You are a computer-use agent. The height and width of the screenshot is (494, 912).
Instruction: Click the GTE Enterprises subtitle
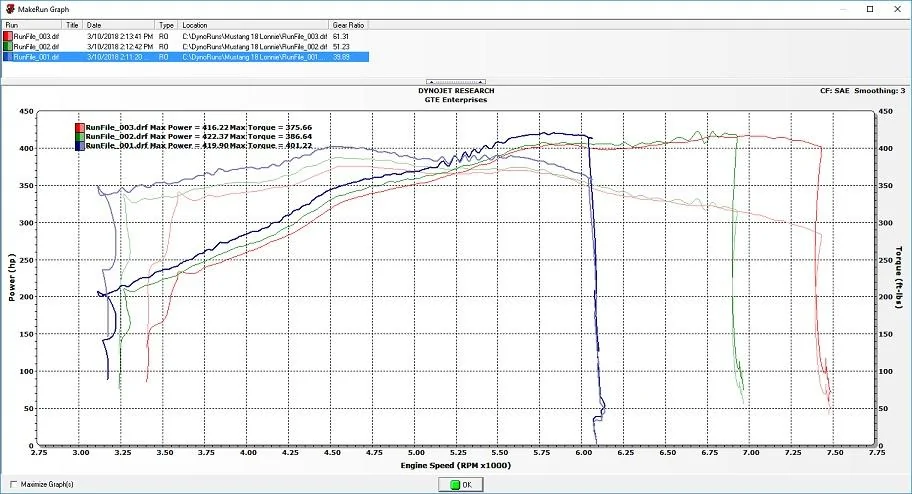456,100
